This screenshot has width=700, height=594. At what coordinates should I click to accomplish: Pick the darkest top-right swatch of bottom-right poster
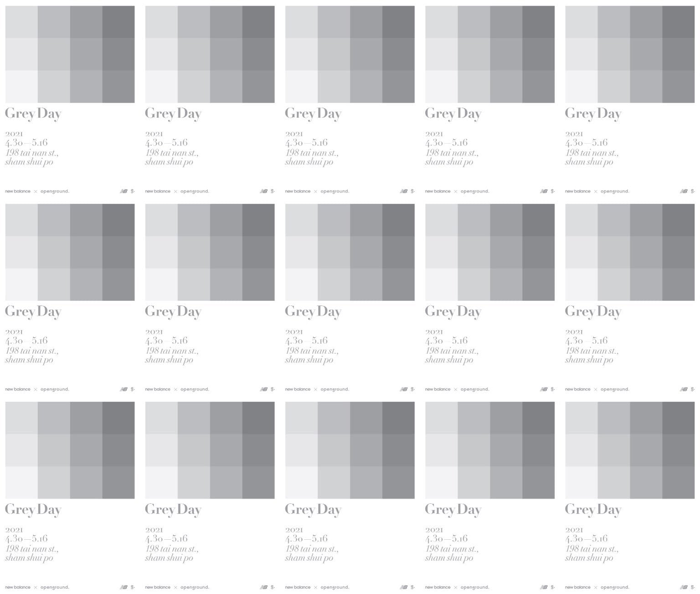(678, 418)
